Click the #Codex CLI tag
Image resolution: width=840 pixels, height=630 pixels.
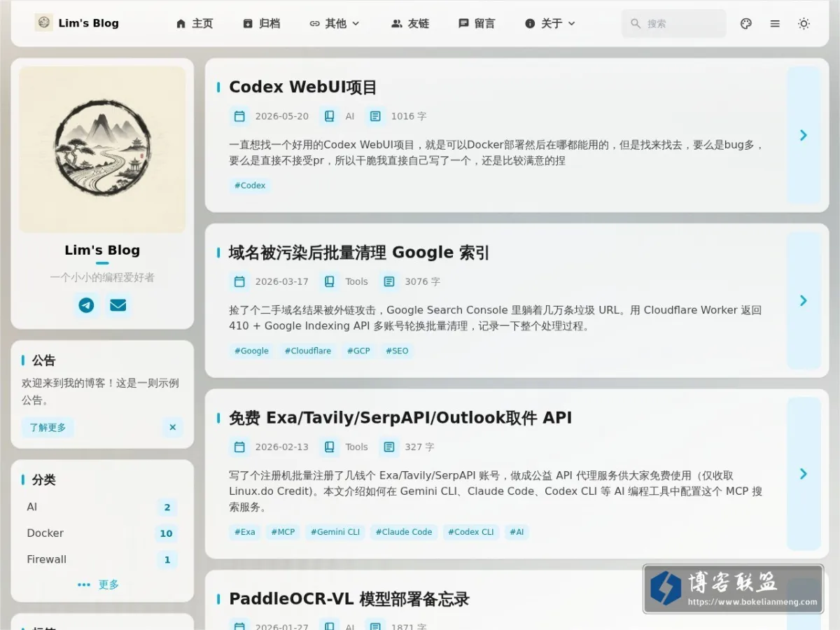(x=471, y=532)
